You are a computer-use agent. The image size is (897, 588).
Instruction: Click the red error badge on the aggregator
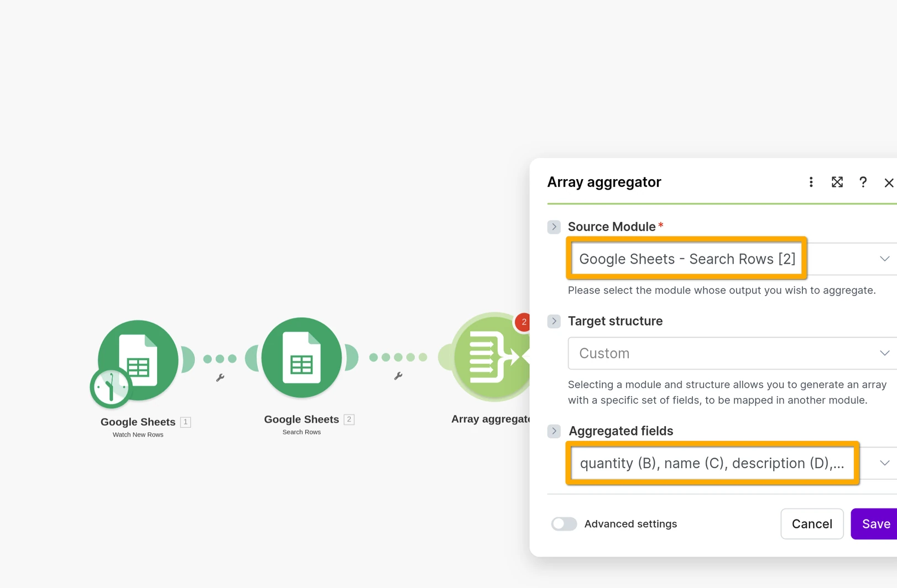(x=524, y=322)
